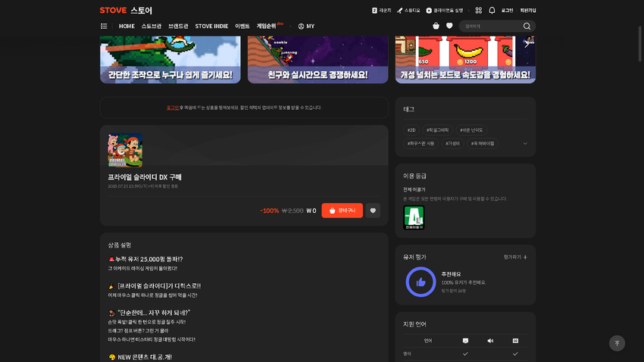The height and width of the screenshot is (362, 644).
Task: Expand the tag list chevron
Action: [x=525, y=144]
